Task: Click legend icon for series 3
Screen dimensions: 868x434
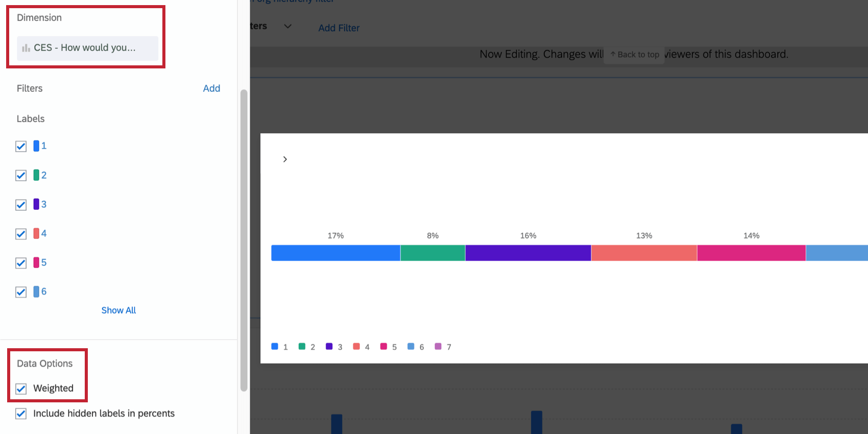Action: [x=328, y=346]
